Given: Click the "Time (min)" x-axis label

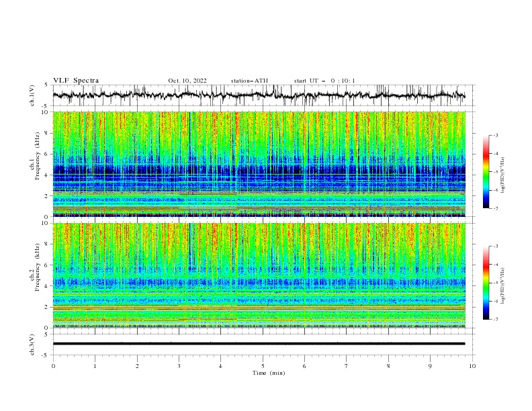Looking at the screenshot, I should 269,373.
